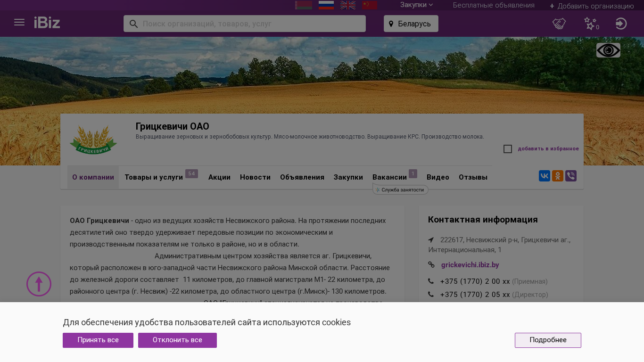The image size is (644, 362).
Task: Click Бесплатные объявления link
Action: (494, 5)
